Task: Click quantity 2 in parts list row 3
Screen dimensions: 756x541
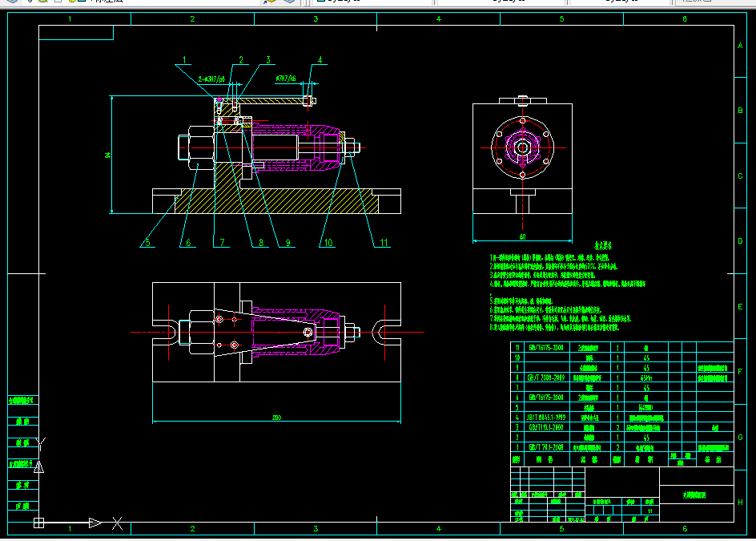Action: point(617,427)
